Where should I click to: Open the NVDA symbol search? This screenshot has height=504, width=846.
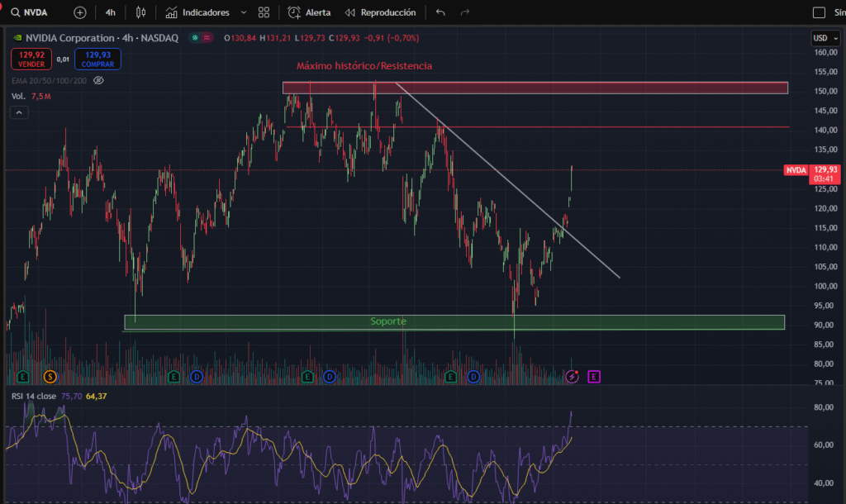click(x=29, y=12)
